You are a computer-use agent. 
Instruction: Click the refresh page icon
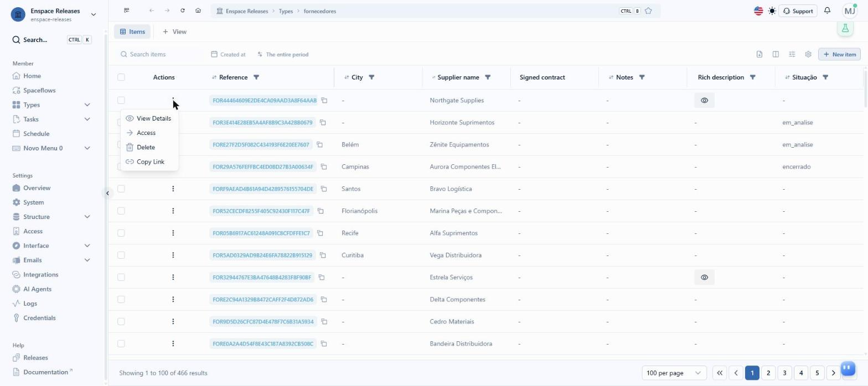point(183,11)
